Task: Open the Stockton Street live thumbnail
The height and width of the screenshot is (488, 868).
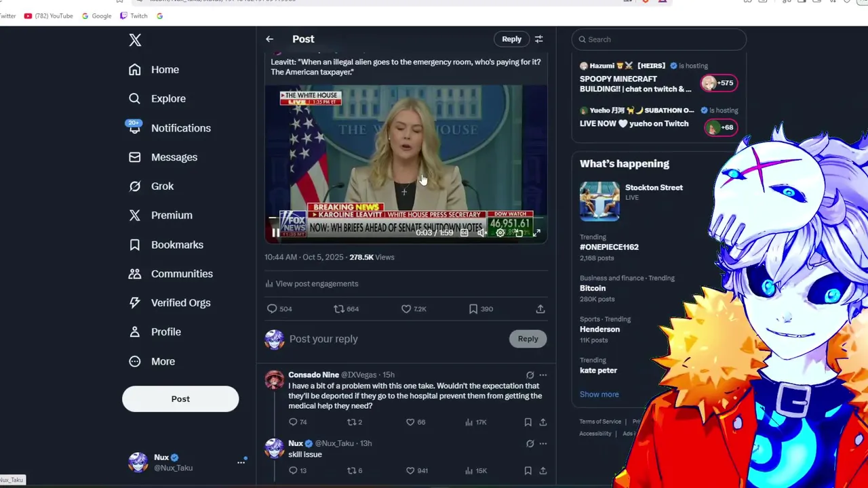Action: coord(599,201)
